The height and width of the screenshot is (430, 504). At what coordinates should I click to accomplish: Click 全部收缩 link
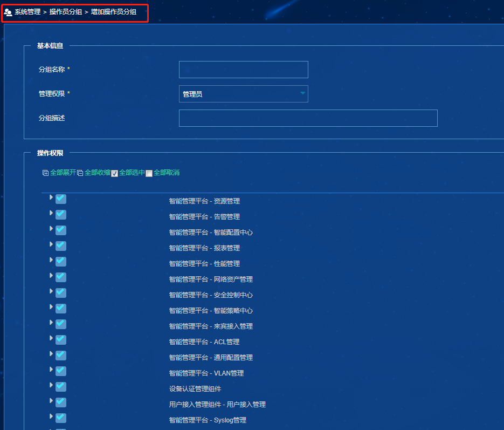point(98,173)
